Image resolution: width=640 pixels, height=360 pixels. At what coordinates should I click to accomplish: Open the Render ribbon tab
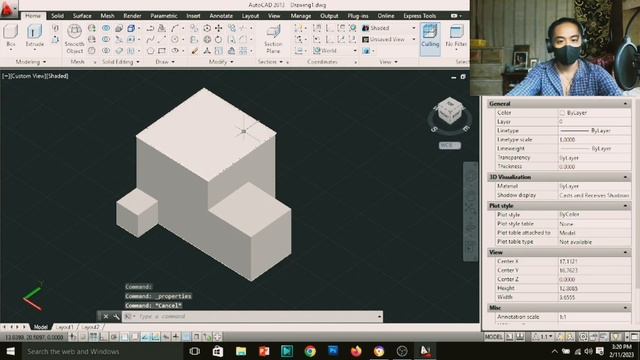pos(132,16)
